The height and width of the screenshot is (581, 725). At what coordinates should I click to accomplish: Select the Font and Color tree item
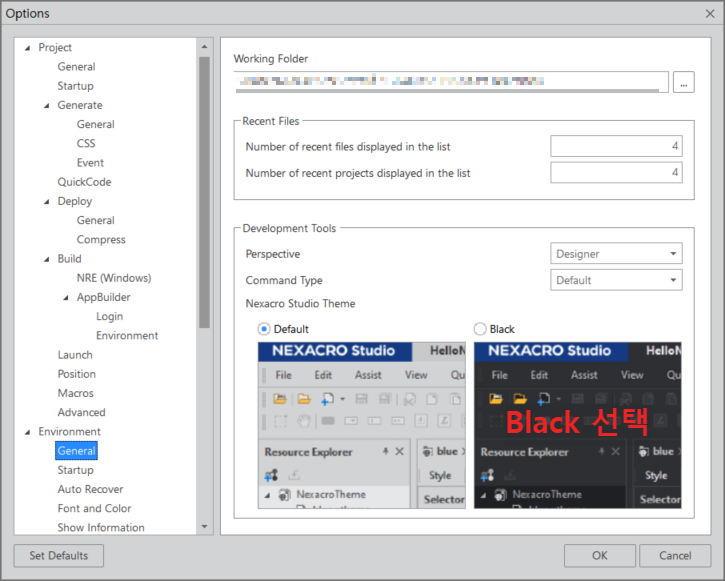click(94, 508)
